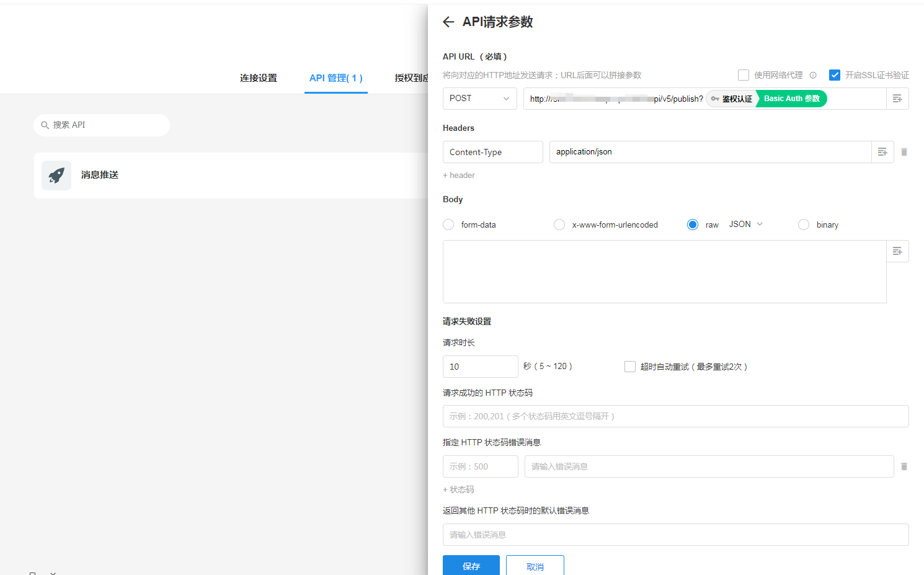Click the back arrow beside API请求参数
The image size is (924, 575).
(448, 22)
